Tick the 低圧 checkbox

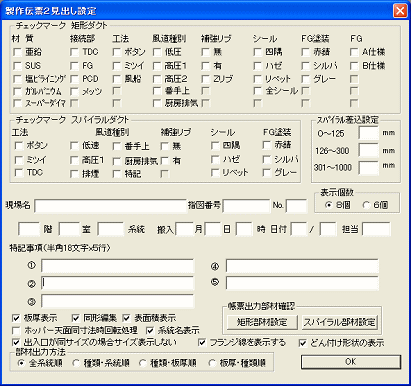(157, 52)
